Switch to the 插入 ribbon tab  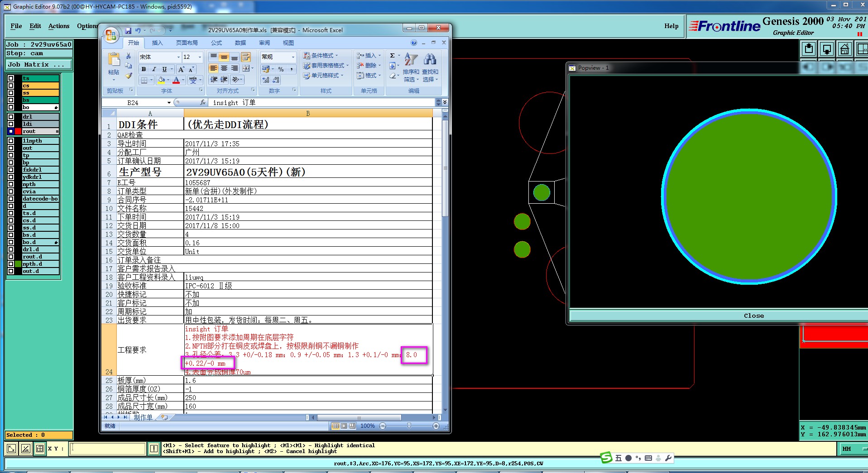point(157,43)
